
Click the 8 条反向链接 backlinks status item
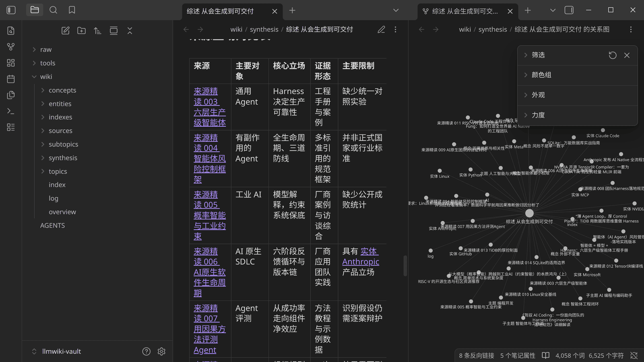point(477,356)
